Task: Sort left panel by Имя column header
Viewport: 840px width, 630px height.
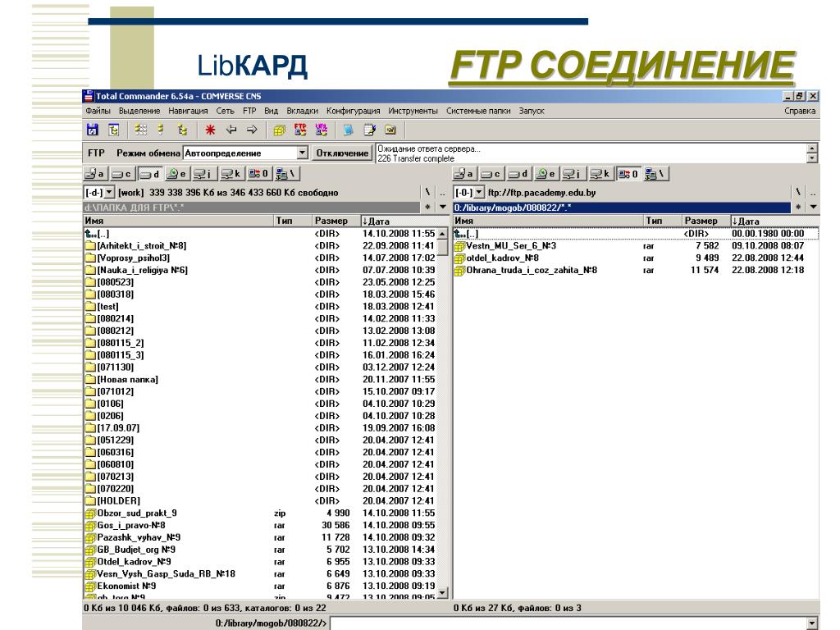Action: coord(178,221)
